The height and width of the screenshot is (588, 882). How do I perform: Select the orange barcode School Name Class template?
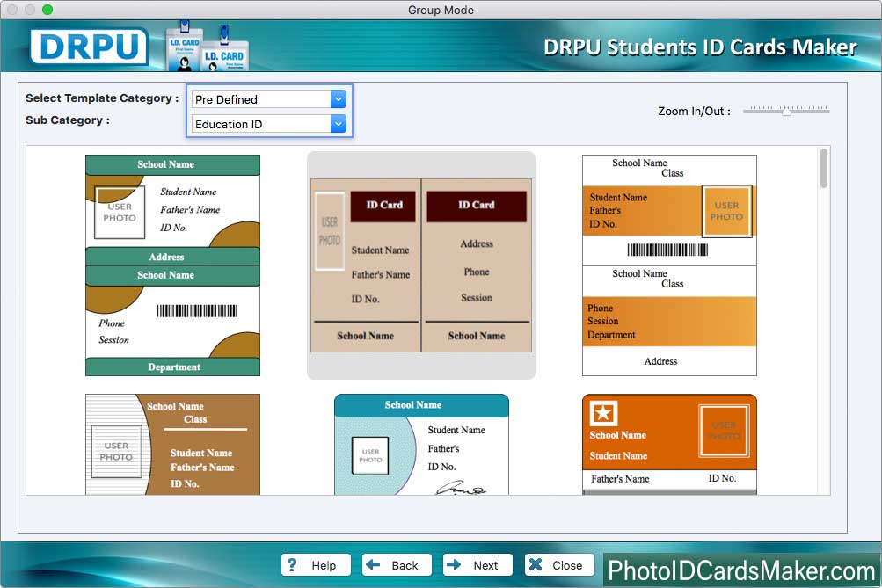[x=669, y=265]
